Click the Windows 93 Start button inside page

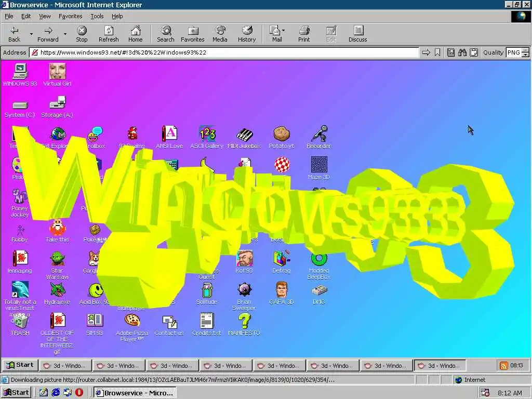coord(20,365)
